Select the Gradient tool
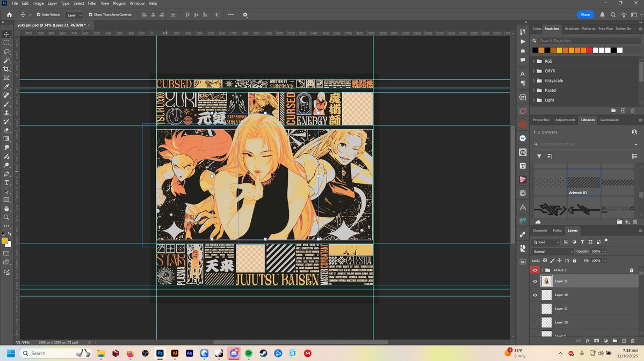 click(x=6, y=138)
